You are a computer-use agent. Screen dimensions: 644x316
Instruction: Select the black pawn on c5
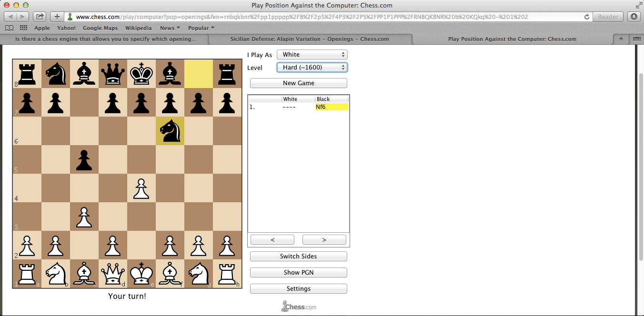(84, 159)
